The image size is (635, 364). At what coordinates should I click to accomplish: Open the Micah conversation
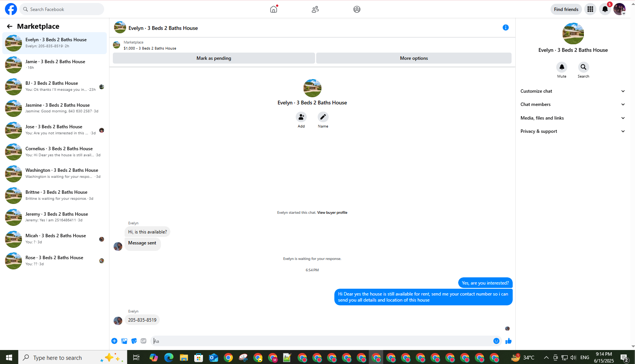pyautogui.click(x=55, y=239)
